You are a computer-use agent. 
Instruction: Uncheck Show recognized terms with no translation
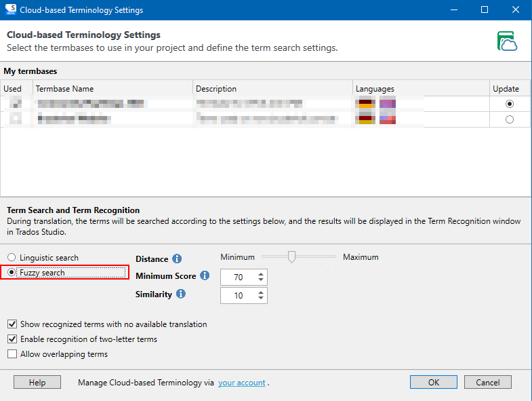[x=12, y=324]
